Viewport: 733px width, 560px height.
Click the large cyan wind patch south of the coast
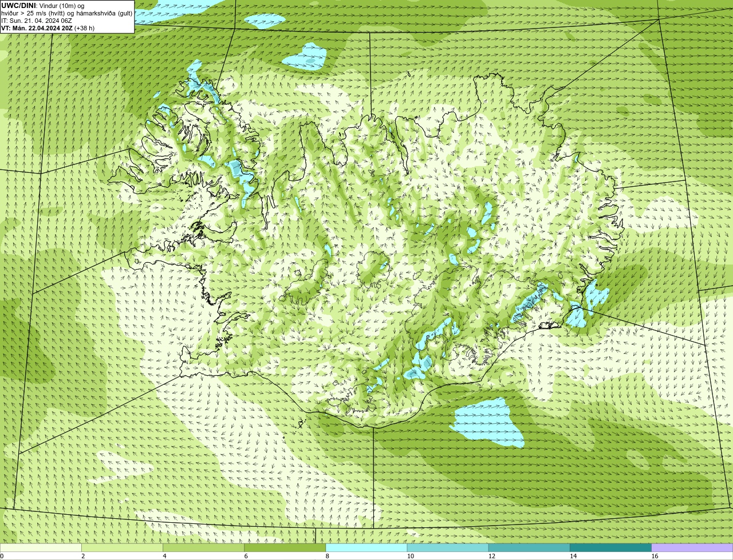tap(488, 423)
